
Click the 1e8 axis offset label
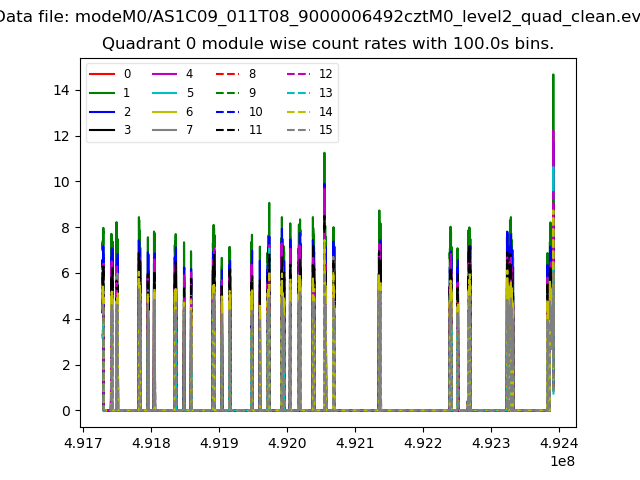pyautogui.click(x=560, y=460)
